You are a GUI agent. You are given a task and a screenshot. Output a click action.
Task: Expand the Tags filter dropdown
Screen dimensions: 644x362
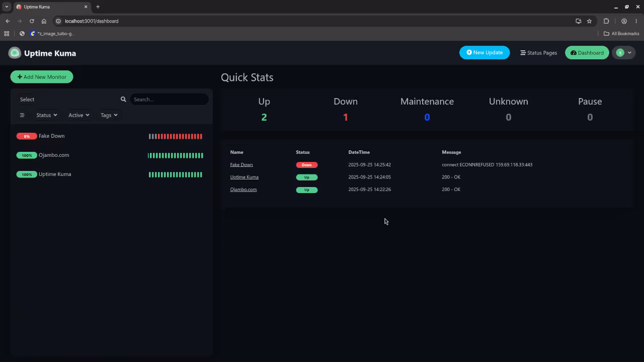[109, 115]
